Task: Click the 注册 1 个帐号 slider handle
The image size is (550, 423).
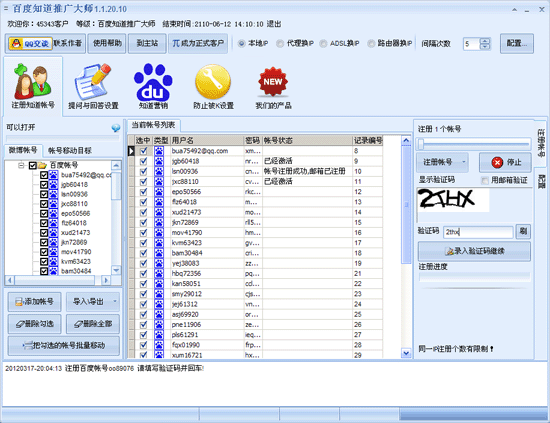Action: (421, 144)
